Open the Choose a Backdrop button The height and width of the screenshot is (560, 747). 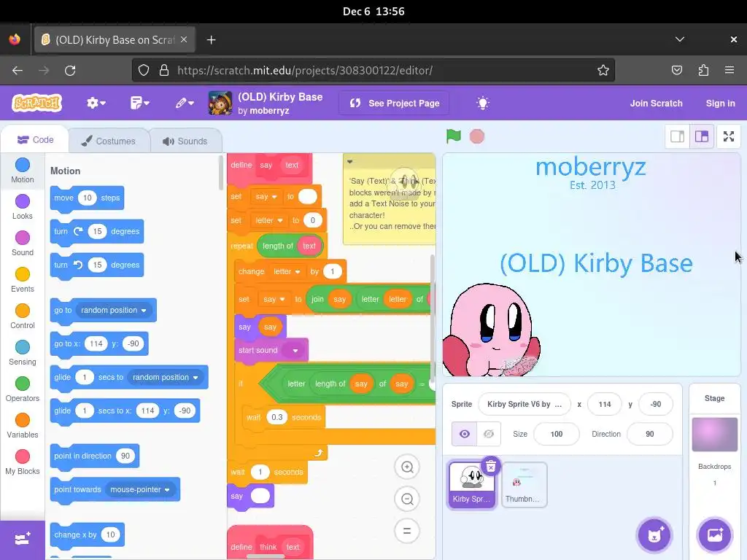click(715, 534)
